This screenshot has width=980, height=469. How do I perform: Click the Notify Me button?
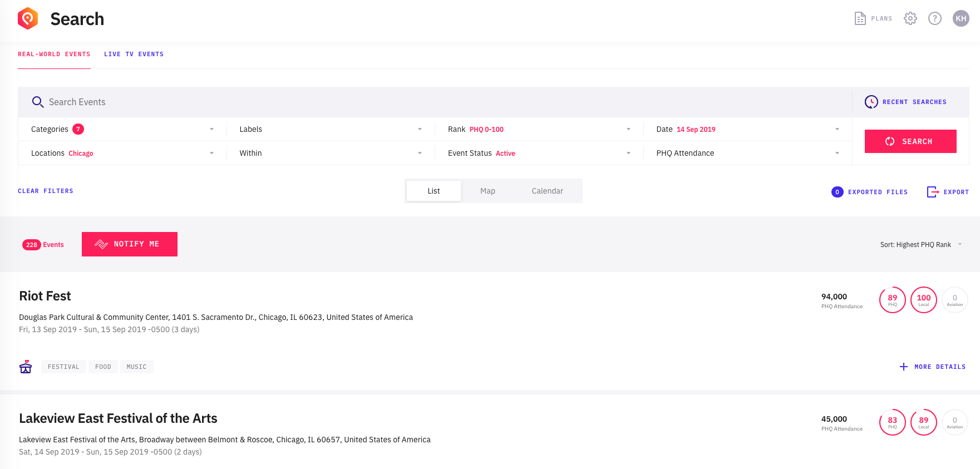130,244
